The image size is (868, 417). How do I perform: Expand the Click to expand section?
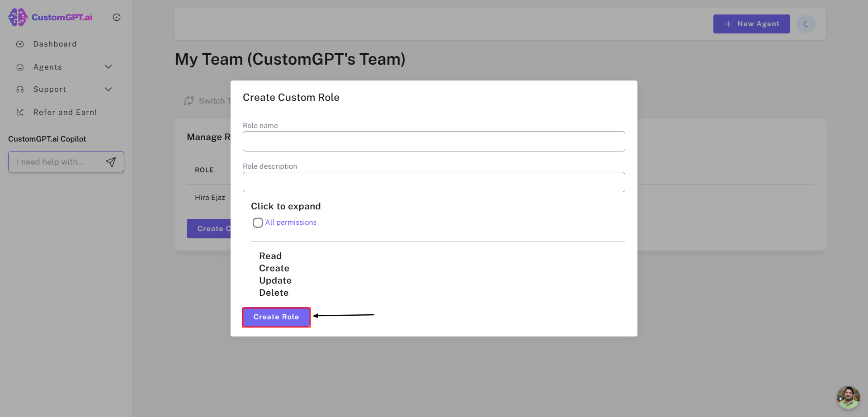click(286, 206)
